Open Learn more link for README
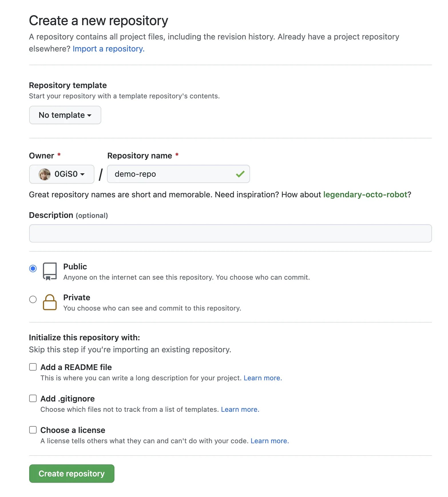This screenshot has width=448, height=497. coord(263,378)
